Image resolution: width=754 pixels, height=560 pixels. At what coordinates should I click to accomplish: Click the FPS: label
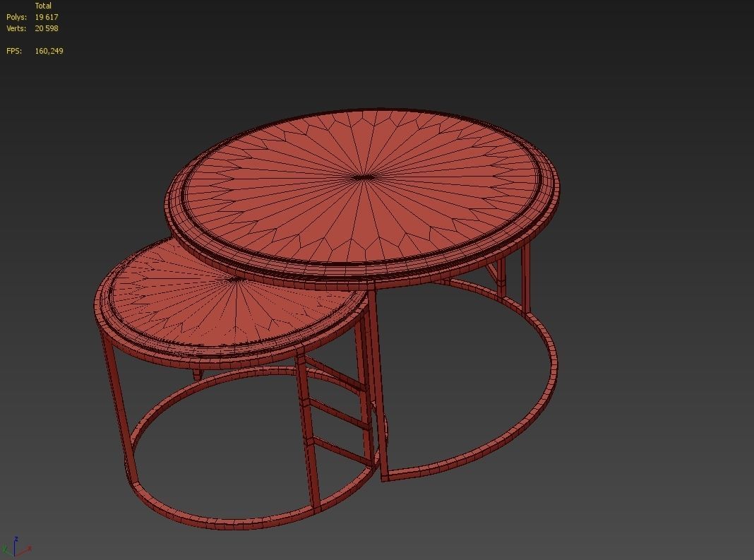tap(14, 51)
